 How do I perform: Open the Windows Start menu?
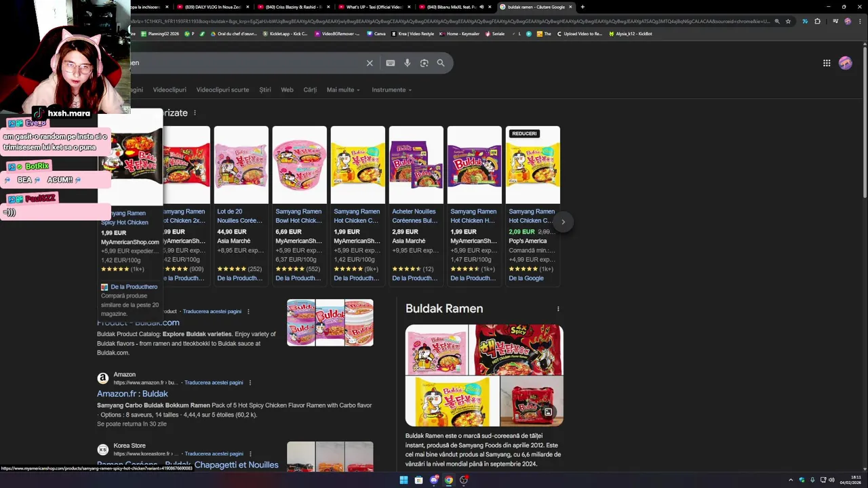click(403, 480)
